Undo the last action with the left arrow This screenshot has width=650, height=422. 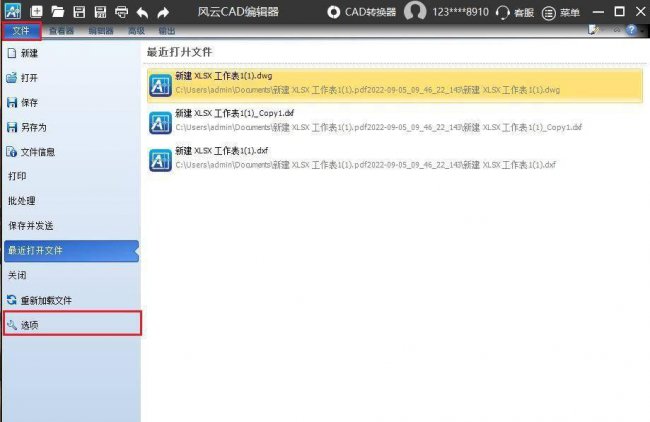click(142, 12)
